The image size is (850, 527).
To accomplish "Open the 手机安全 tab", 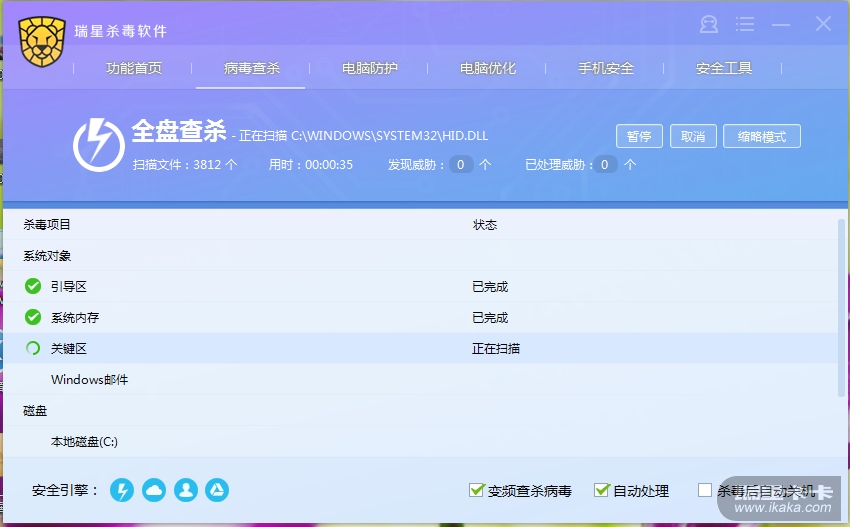I will pyautogui.click(x=606, y=68).
